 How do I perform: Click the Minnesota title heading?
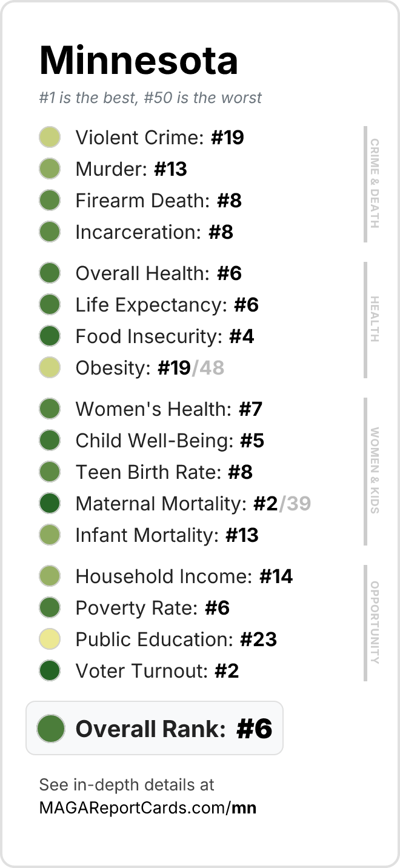[139, 60]
